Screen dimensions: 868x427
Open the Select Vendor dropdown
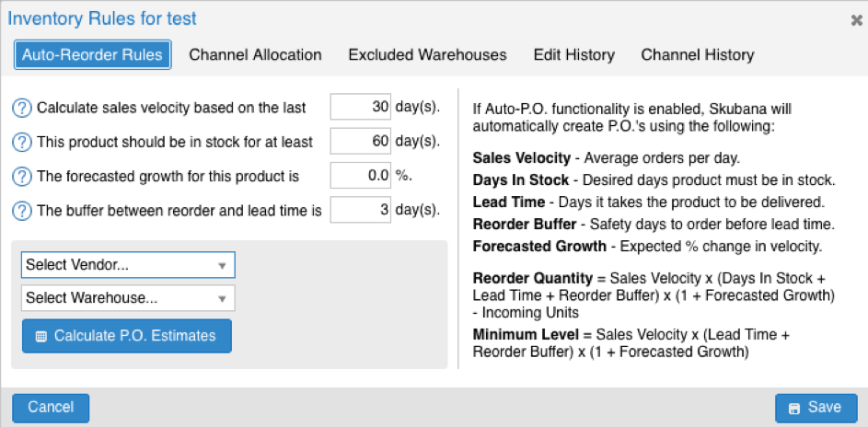tap(128, 265)
